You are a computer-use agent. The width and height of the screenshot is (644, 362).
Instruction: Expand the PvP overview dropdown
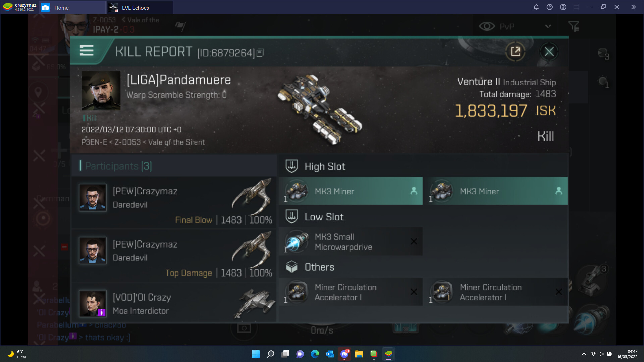click(x=548, y=26)
